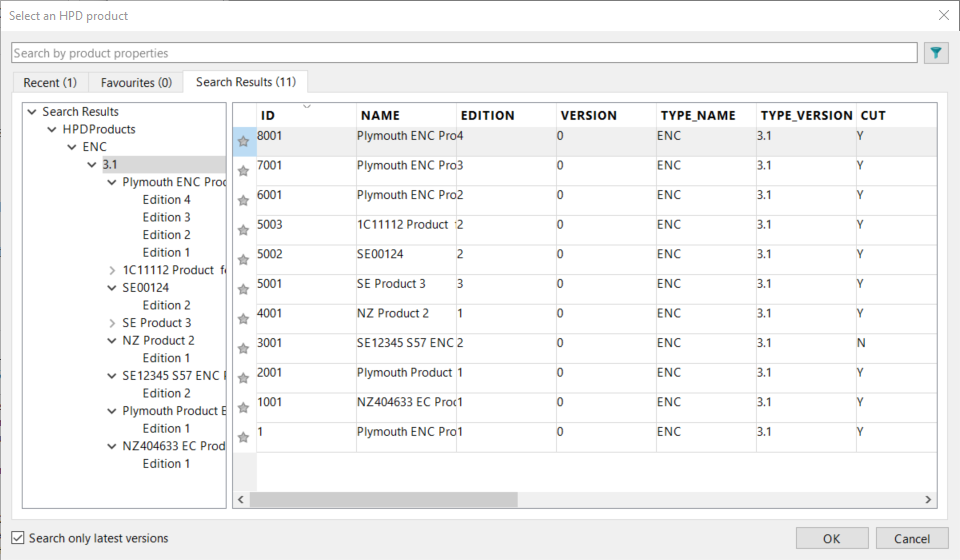Select Edition 4 under Plymouth ENC Product
The image size is (960, 560).
pyautogui.click(x=166, y=200)
